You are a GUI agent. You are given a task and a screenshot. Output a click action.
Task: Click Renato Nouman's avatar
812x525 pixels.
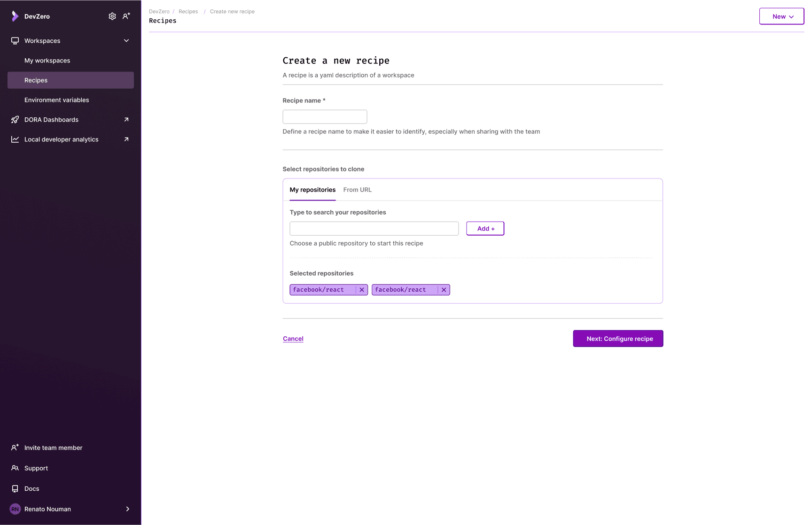click(x=15, y=509)
